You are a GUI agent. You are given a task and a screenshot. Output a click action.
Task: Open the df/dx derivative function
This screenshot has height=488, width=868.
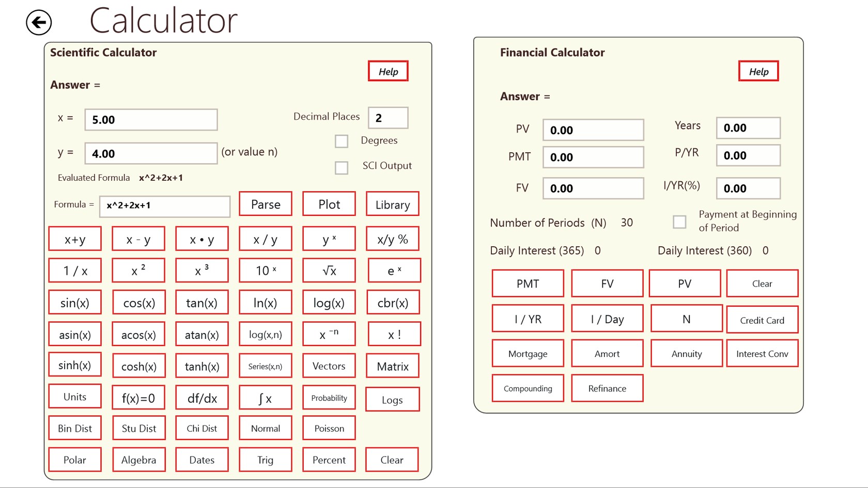(202, 397)
